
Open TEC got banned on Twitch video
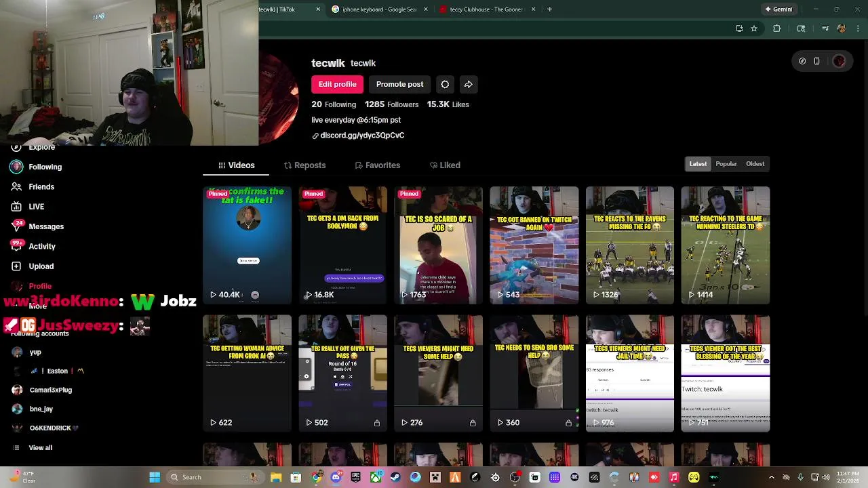point(534,245)
